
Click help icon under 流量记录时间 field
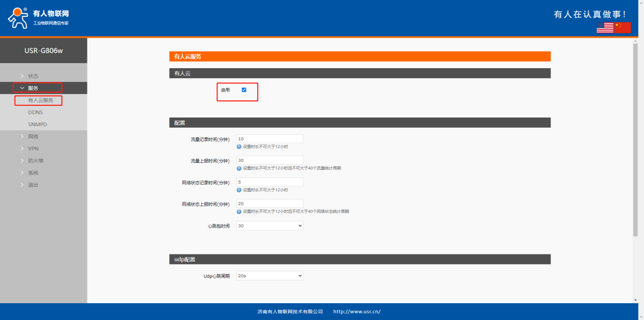tap(239, 147)
